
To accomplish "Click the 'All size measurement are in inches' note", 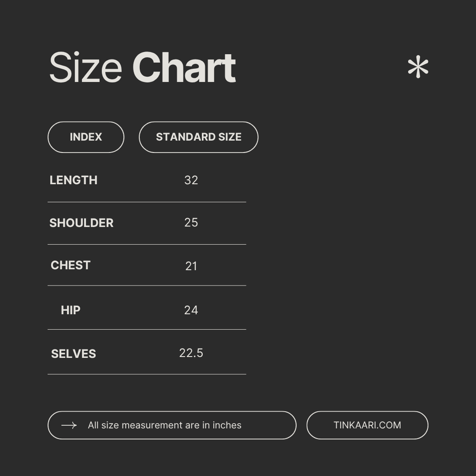I will click(164, 425).
